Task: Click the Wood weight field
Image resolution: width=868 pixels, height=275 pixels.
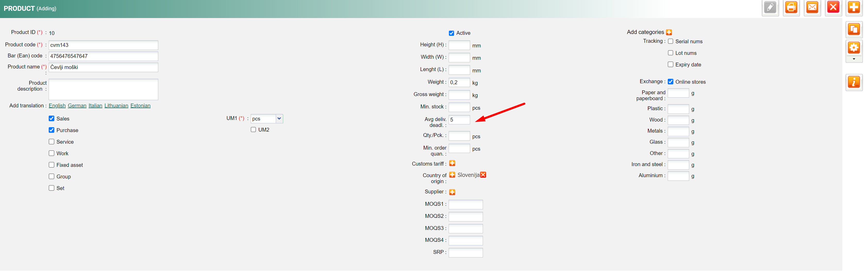Action: click(678, 121)
